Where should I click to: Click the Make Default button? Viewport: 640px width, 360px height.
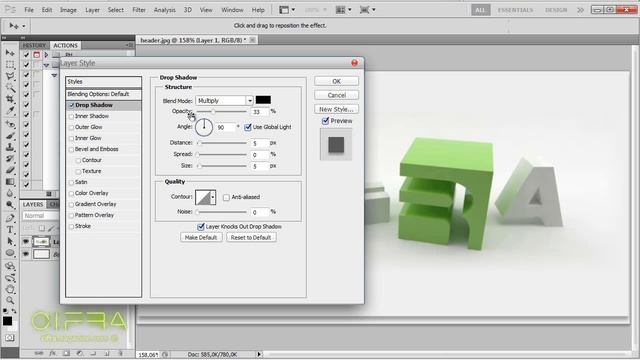[201, 238]
